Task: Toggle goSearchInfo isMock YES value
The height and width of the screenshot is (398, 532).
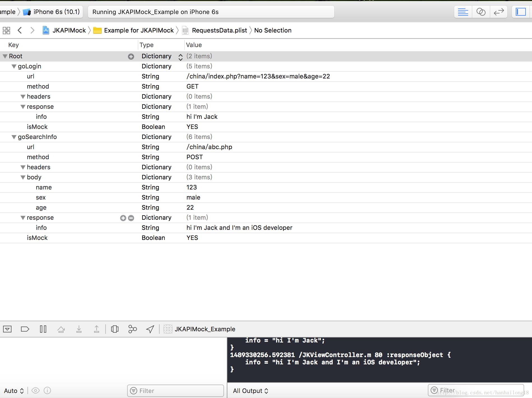Action: tap(192, 238)
